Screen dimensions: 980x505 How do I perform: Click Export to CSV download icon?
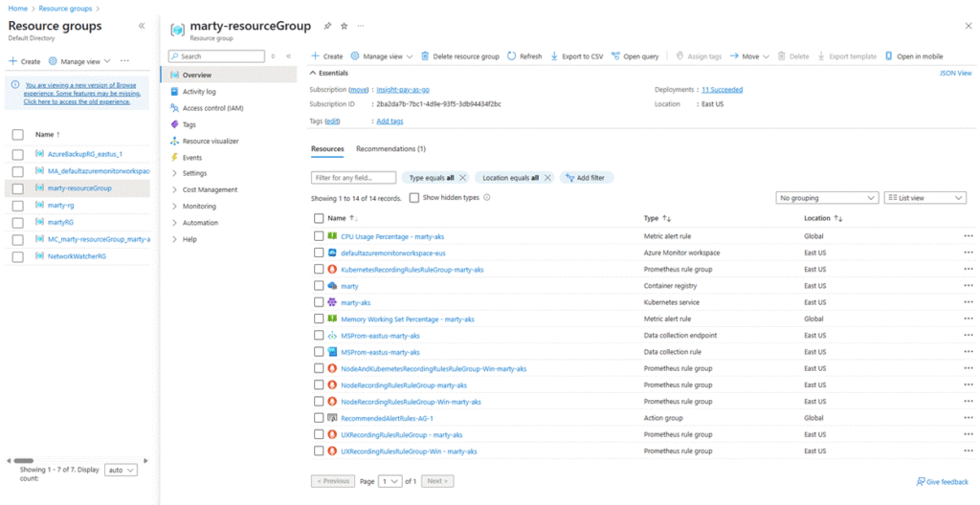[556, 56]
